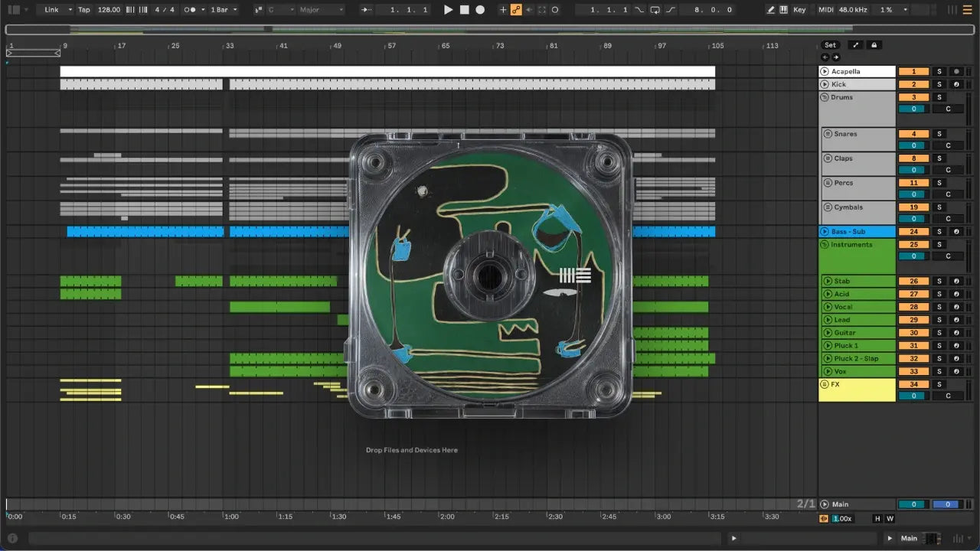980x551 pixels.
Task: Toggle Stab track activator 26
Action: point(913,282)
